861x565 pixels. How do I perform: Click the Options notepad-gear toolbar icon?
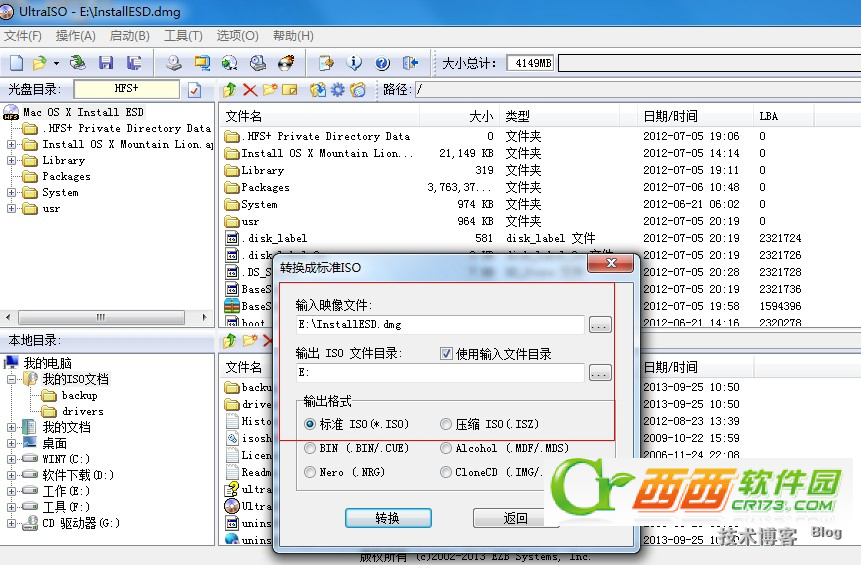coord(326,63)
